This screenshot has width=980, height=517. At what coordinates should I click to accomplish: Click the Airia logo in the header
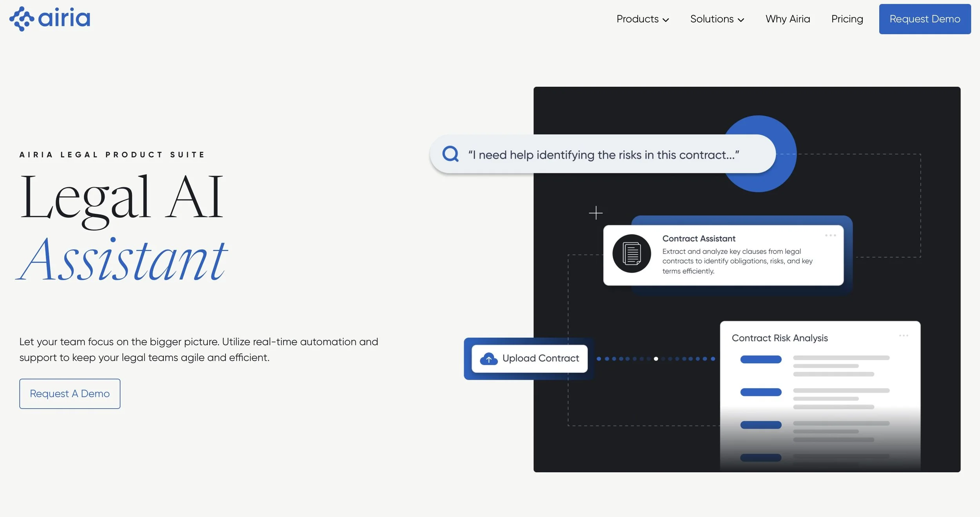50,19
